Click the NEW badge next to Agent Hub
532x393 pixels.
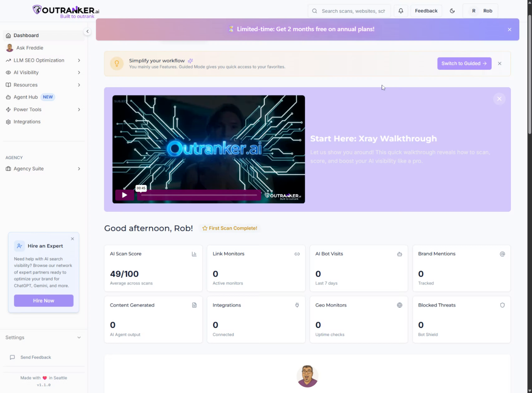pyautogui.click(x=48, y=97)
